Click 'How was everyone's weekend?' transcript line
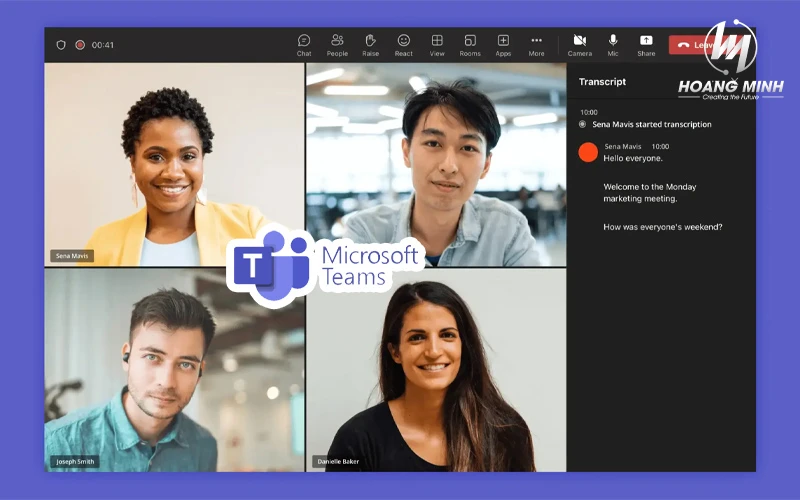Image resolution: width=800 pixels, height=500 pixels. (663, 227)
